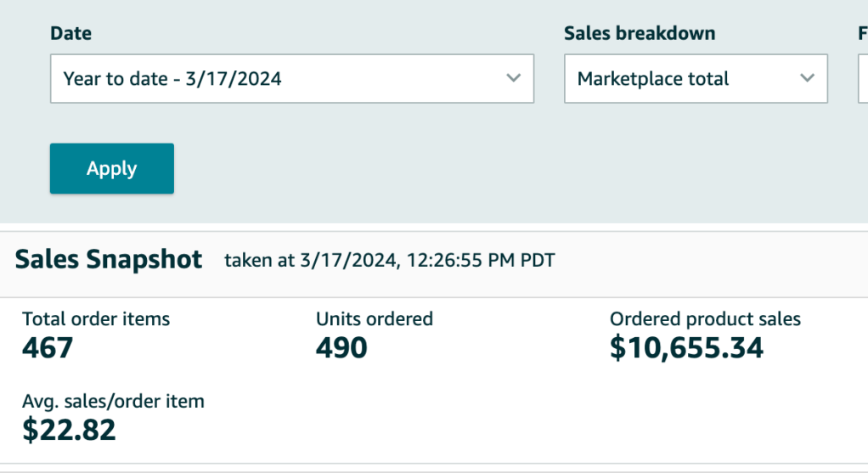The image size is (868, 473).
Task: Click the Total order items label
Action: click(96, 319)
